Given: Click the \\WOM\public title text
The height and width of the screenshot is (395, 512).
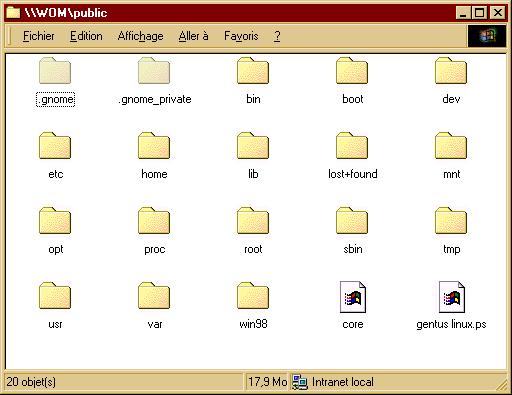Looking at the screenshot, I should (x=66, y=13).
